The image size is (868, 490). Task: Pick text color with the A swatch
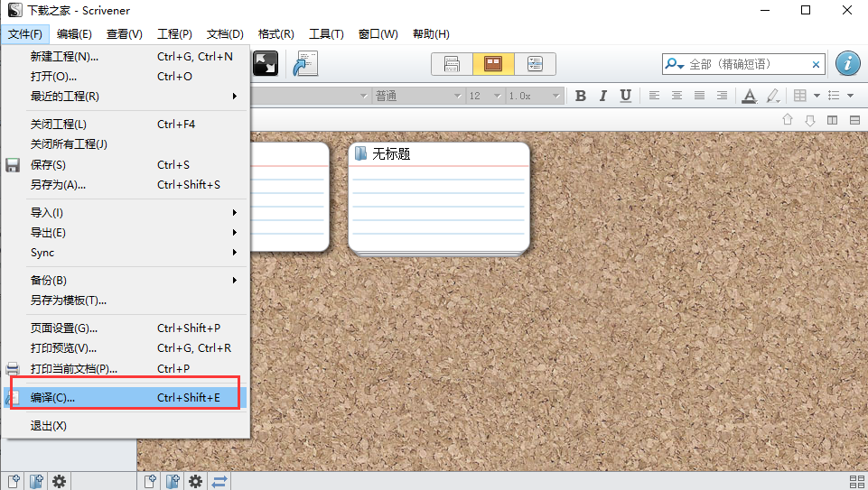750,96
